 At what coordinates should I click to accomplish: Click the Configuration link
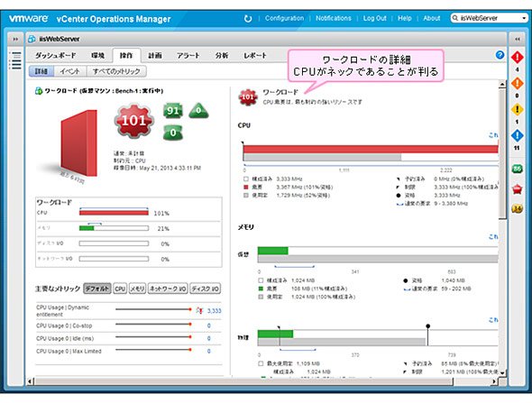click(x=284, y=18)
